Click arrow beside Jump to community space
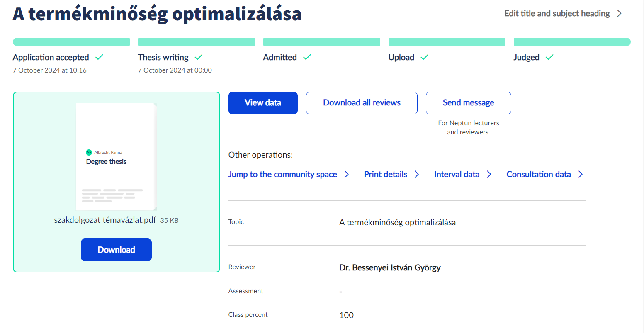644x333 pixels. tap(347, 174)
